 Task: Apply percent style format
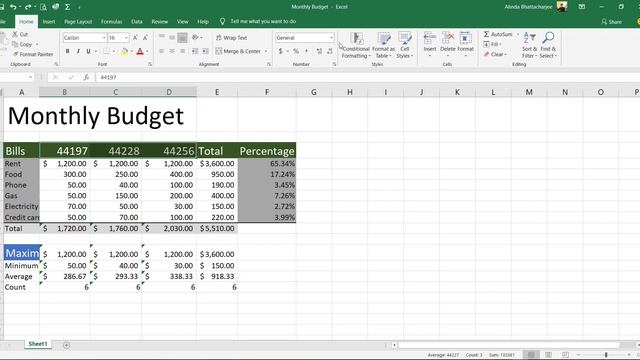click(296, 51)
